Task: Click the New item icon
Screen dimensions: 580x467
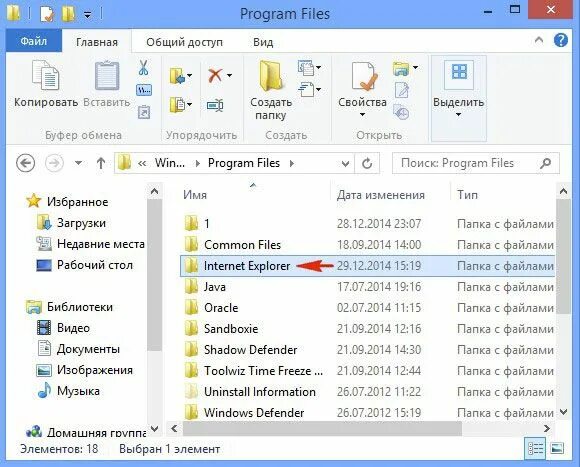Action: click(x=306, y=67)
